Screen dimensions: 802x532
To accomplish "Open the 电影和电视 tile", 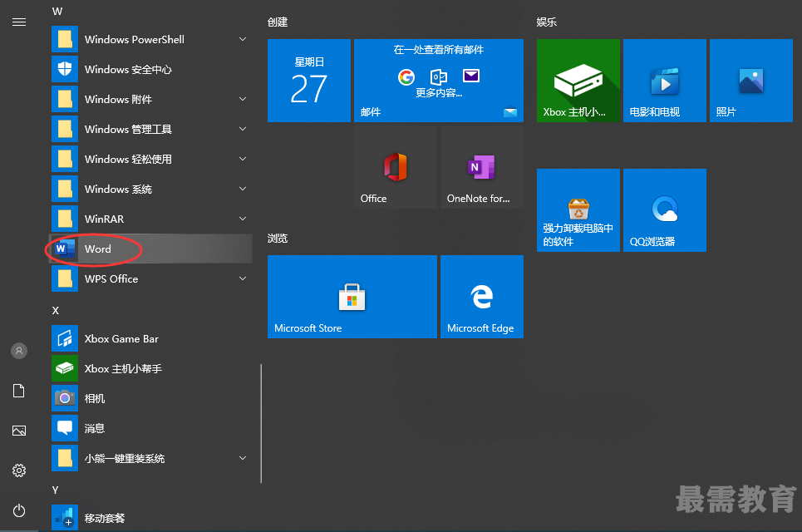I will [665, 81].
